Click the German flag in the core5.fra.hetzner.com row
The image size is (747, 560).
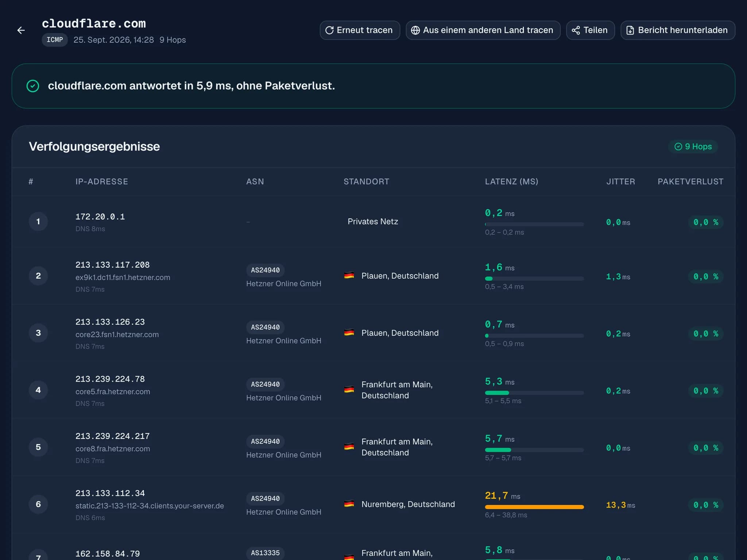(x=349, y=390)
